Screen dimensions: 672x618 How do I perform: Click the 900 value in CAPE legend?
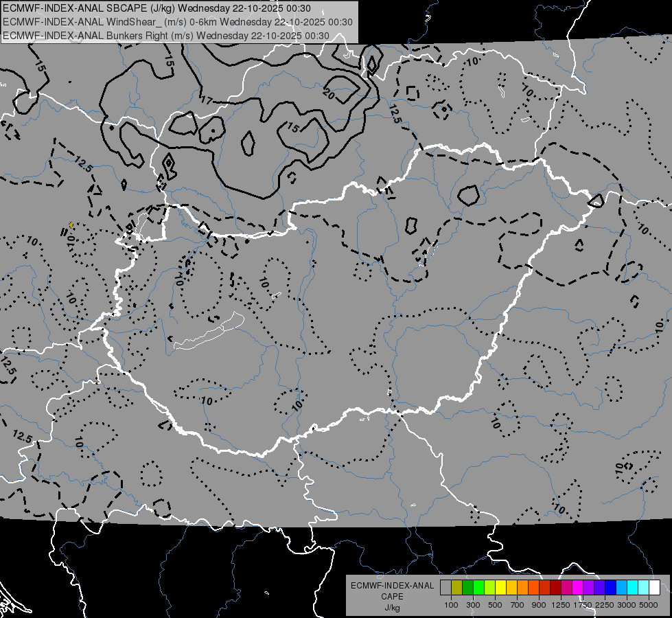click(539, 605)
